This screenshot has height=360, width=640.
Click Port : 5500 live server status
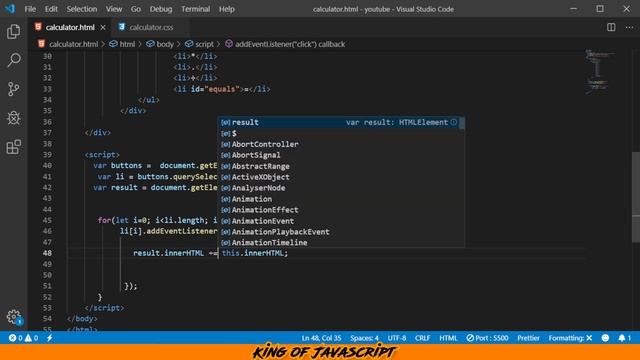click(487, 338)
